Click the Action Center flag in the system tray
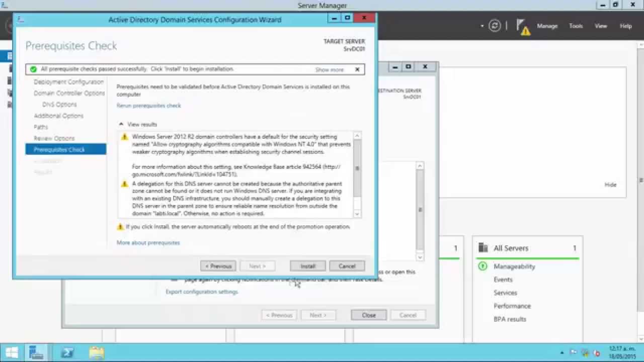Viewport: 644px width, 362px height. [x=574, y=352]
